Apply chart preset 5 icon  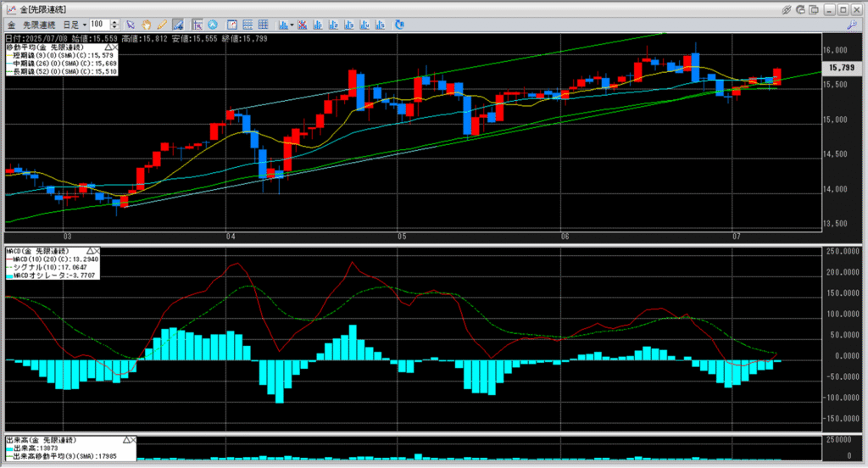click(380, 25)
